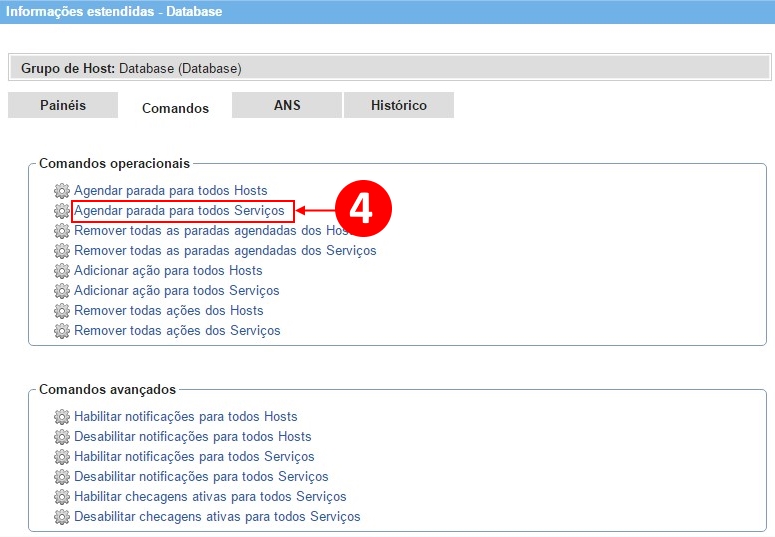Click gear icon beside Habilitar notificações para todos Hosts
The image size is (775, 537).
[x=62, y=417]
